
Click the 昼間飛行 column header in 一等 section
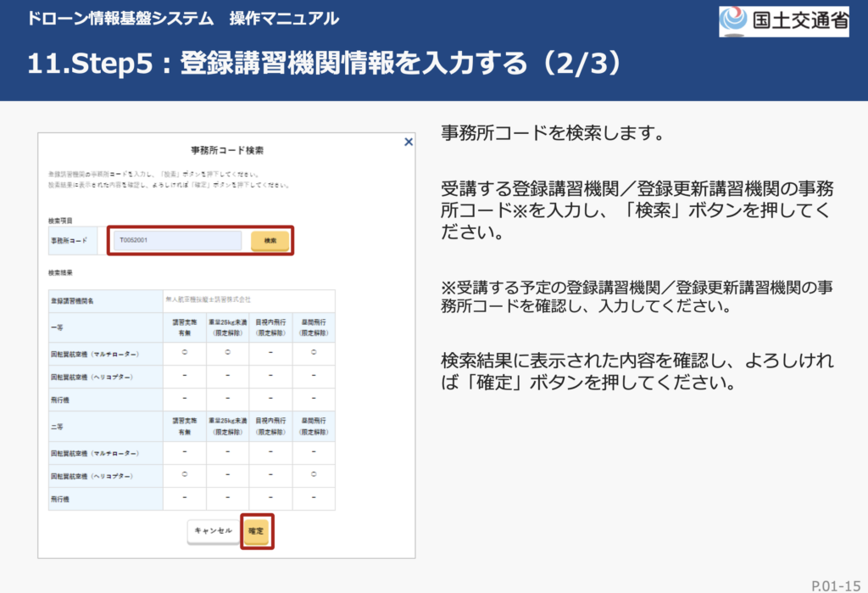click(313, 327)
